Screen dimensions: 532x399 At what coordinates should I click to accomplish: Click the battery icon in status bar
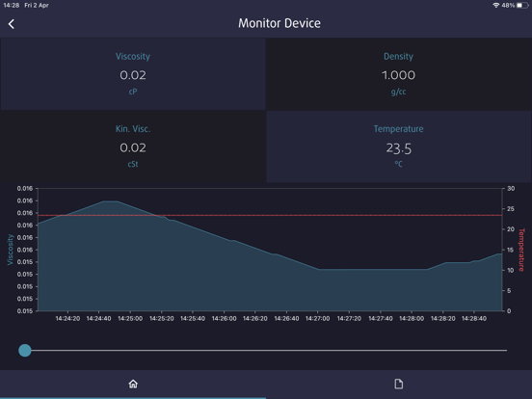click(522, 5)
